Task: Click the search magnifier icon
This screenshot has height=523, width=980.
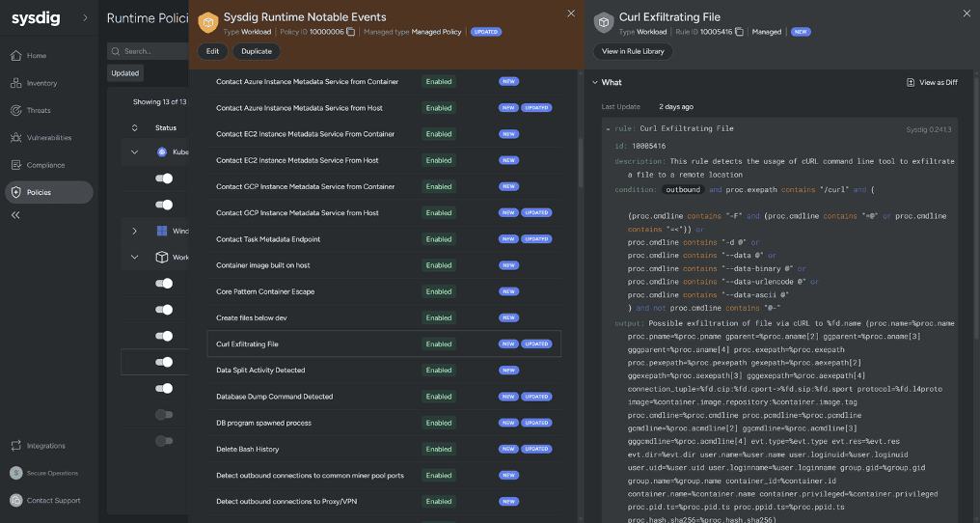Action: coord(116,51)
